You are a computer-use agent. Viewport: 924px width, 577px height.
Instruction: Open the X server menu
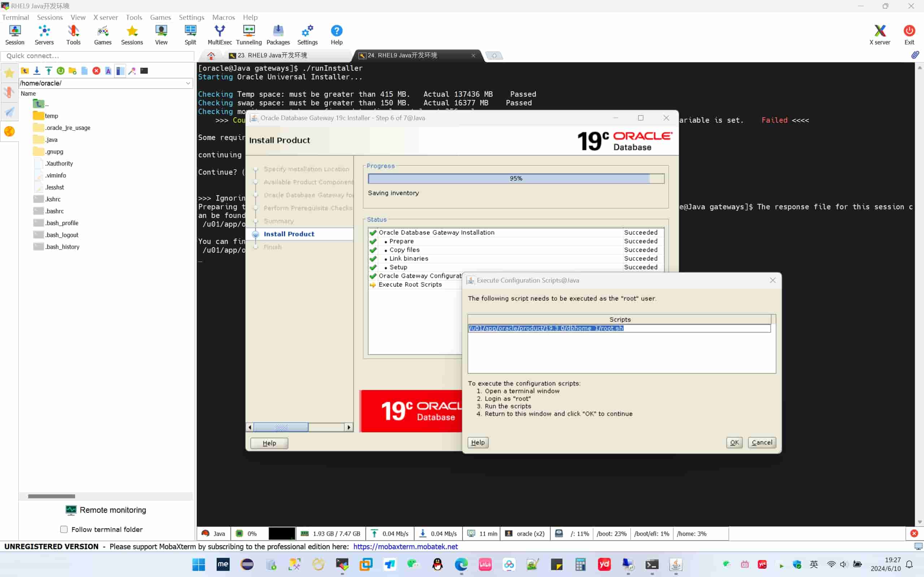point(105,17)
